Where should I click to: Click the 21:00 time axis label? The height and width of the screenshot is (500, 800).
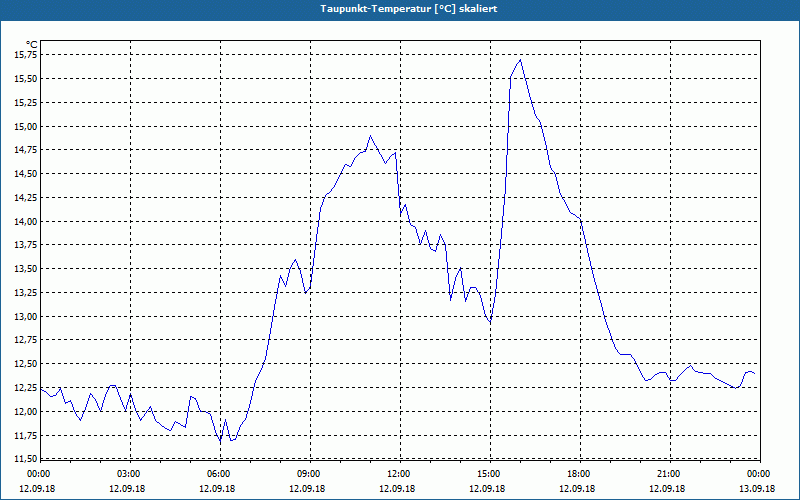[668, 474]
